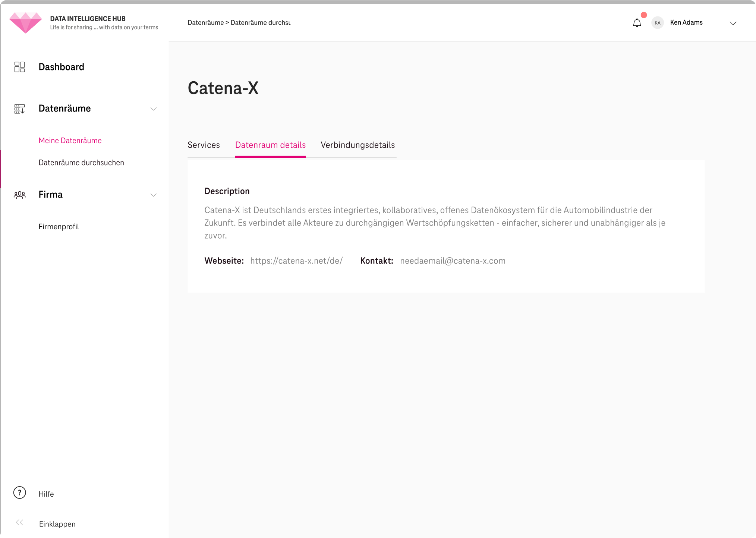Click Einklappen to collapse sidebar
The height and width of the screenshot is (538, 756).
57,524
